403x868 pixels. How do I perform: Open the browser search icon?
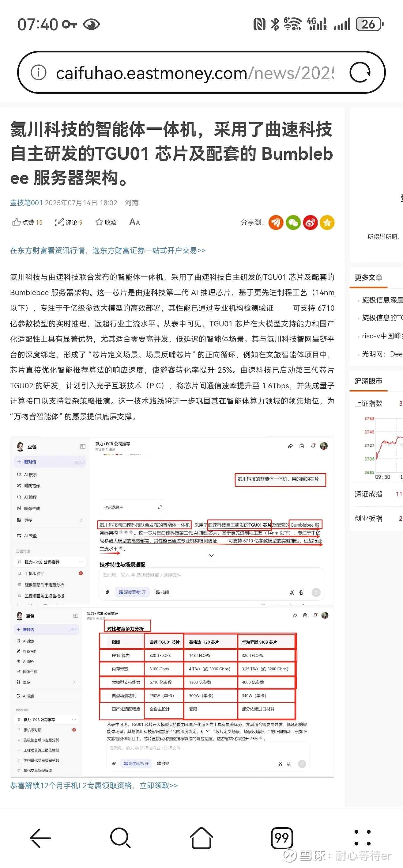click(x=120, y=838)
